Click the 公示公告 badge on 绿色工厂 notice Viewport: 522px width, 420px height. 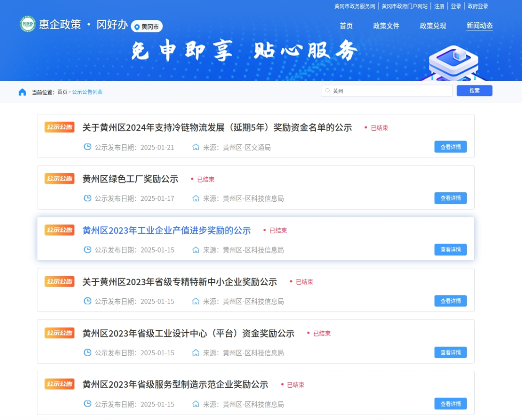pos(59,179)
